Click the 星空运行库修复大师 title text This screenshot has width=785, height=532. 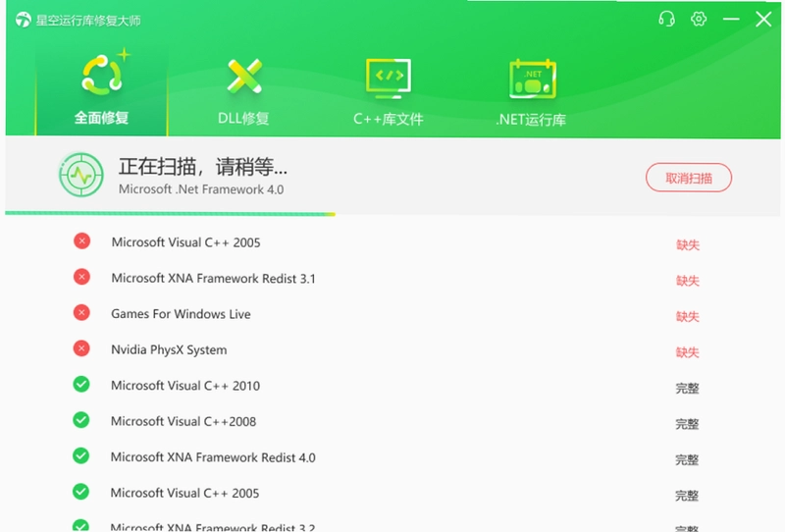click(x=88, y=21)
